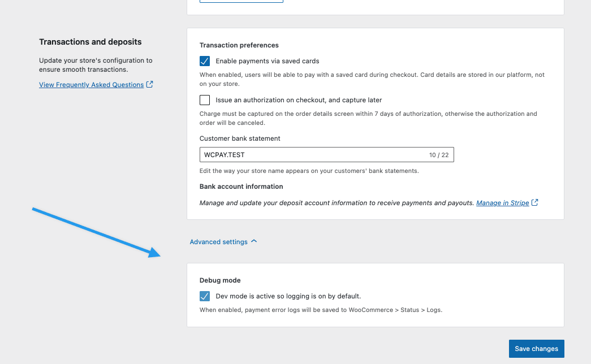Click the Transaction preferences section heading
The image size is (591, 364).
coord(239,45)
